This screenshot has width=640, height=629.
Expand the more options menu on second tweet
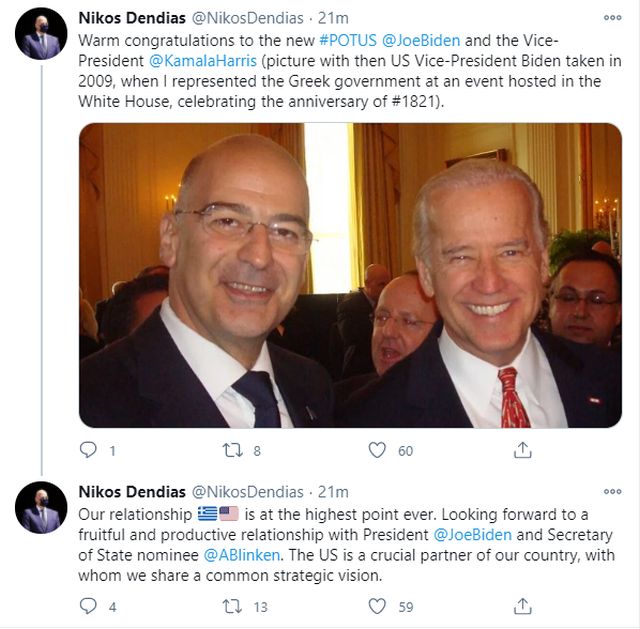coord(613,492)
